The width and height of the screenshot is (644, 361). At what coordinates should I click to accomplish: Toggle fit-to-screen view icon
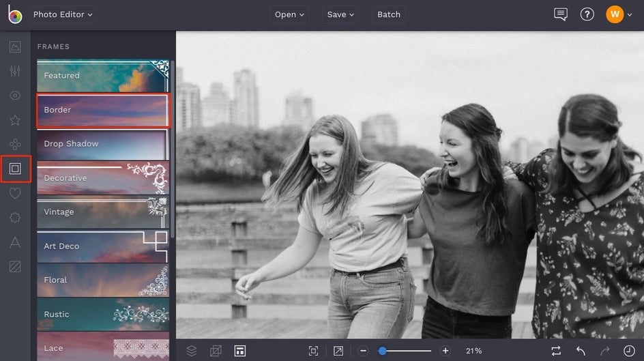313,351
